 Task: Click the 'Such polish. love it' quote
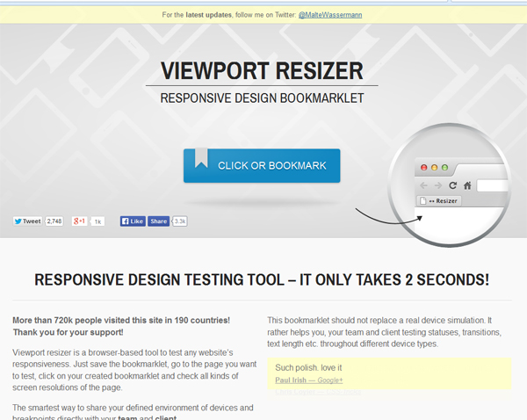(x=308, y=367)
